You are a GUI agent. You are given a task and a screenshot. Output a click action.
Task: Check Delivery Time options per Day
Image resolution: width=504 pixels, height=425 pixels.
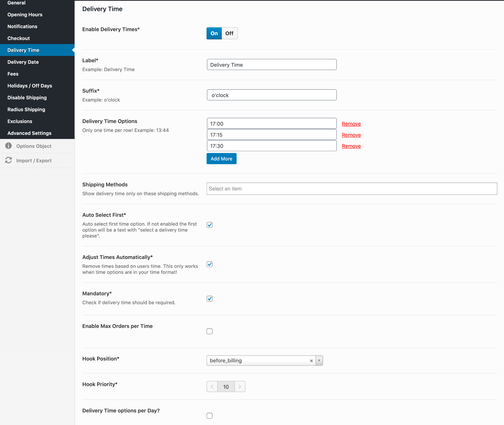click(x=209, y=416)
